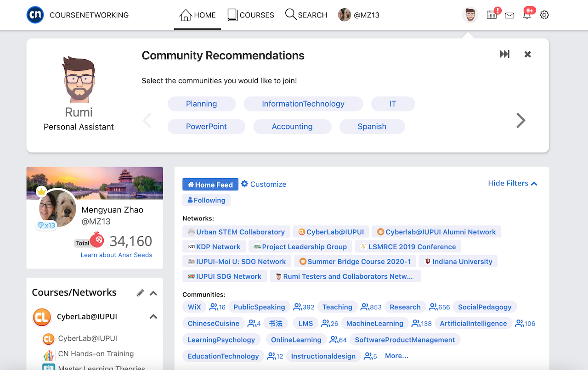Select the Home Feed button
Screen dimensions: 588x370
pos(210,184)
